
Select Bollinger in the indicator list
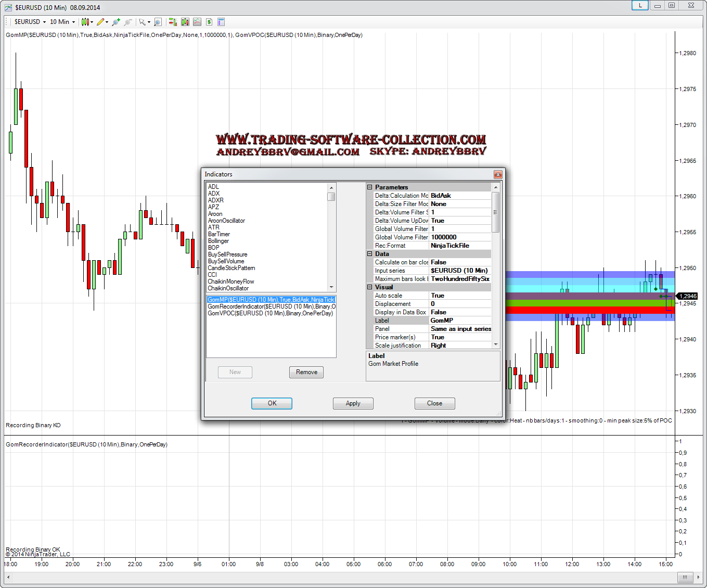(x=218, y=241)
